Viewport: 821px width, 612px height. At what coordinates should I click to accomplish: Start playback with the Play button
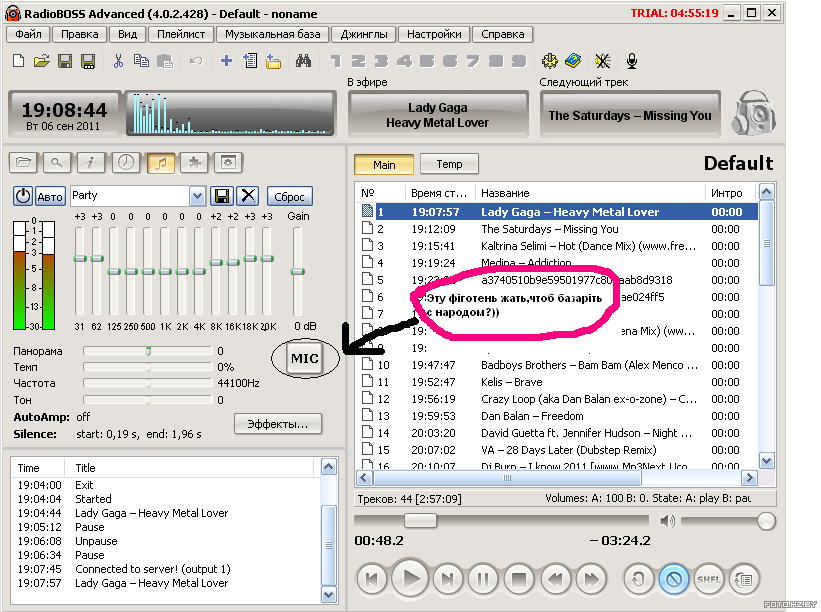[x=410, y=578]
